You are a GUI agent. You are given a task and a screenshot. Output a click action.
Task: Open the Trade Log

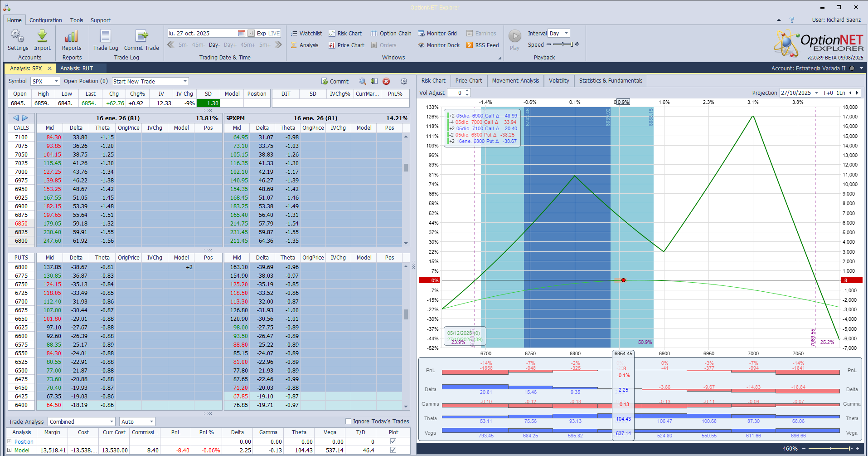click(106, 40)
